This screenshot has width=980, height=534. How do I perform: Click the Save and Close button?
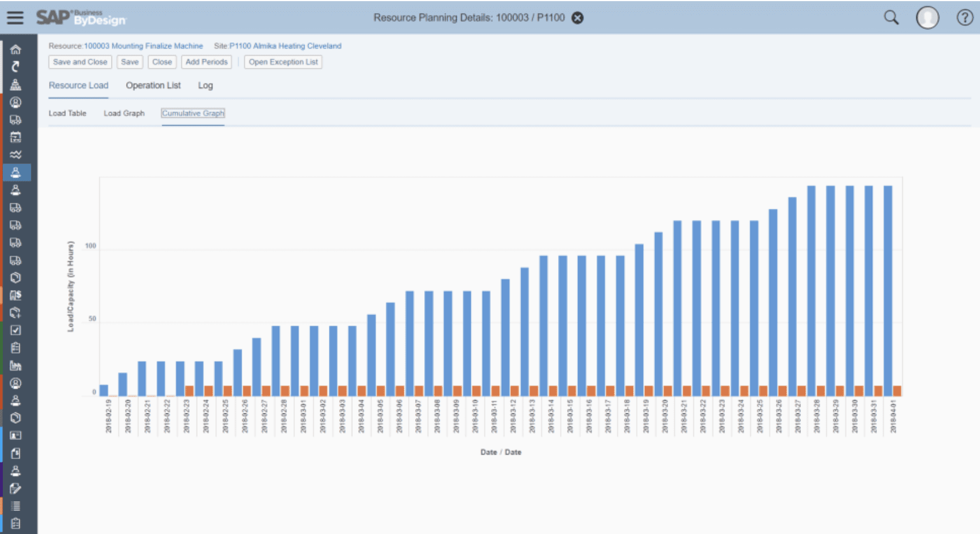coord(79,62)
